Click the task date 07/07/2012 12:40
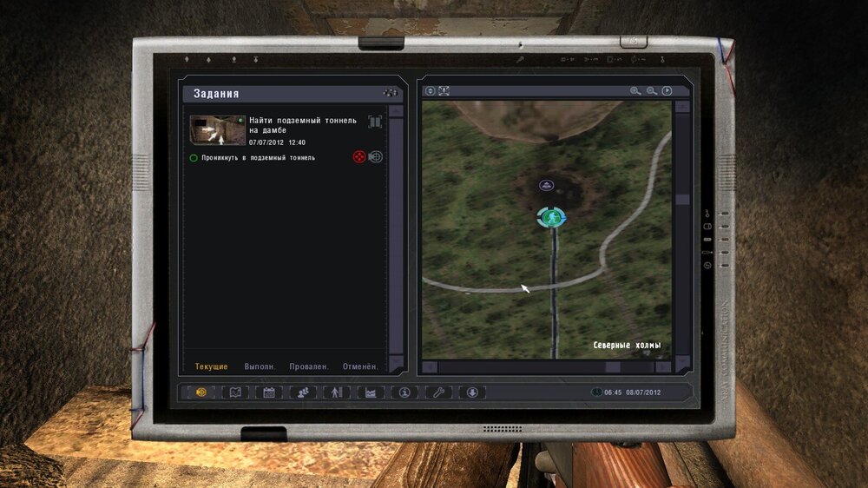868x488 pixels. coord(277,142)
